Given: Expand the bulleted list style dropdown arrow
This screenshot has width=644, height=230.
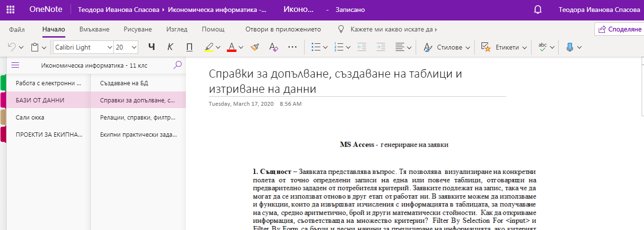Looking at the screenshot, I should click(x=325, y=47).
